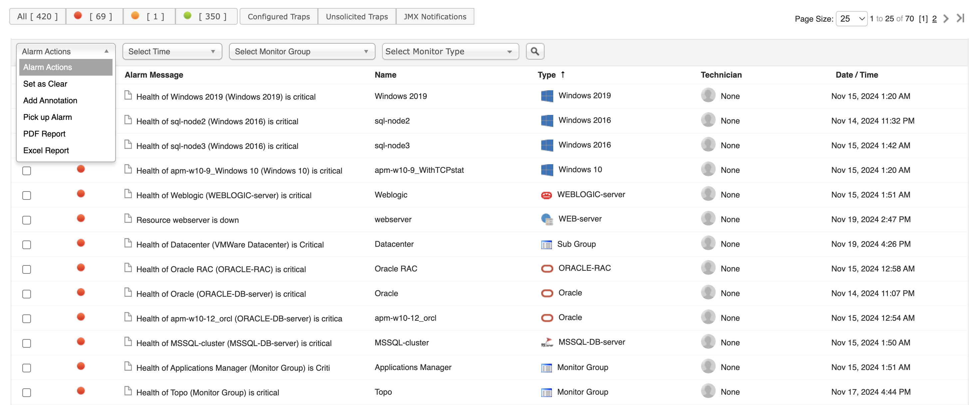Tick the checkbox beside the Topo alarm

point(26,392)
